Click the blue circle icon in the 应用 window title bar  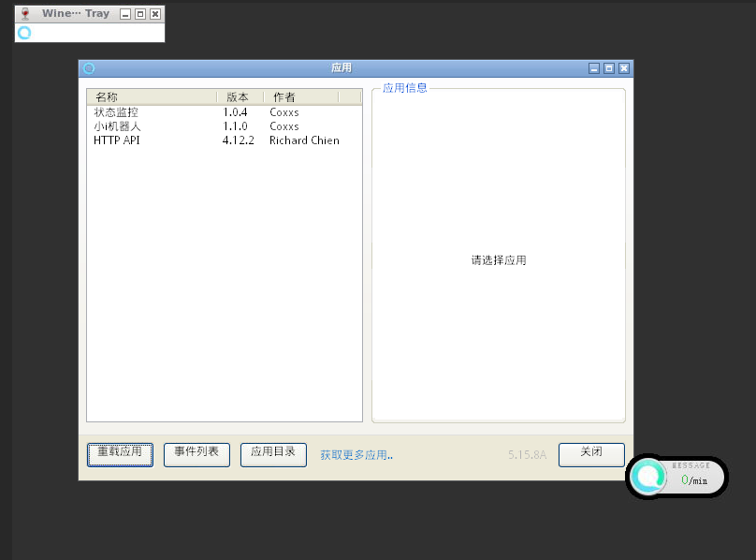89,68
